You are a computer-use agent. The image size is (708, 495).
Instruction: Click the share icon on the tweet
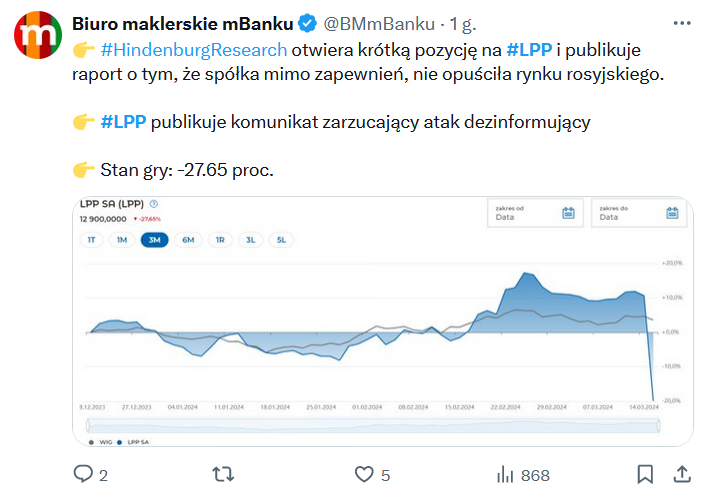click(x=682, y=474)
